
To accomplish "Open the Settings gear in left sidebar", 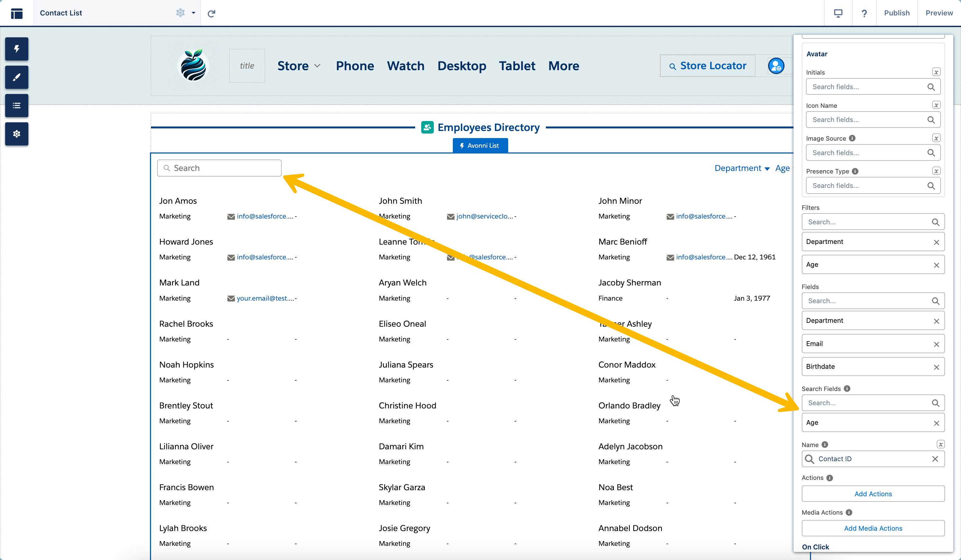I will click(16, 134).
